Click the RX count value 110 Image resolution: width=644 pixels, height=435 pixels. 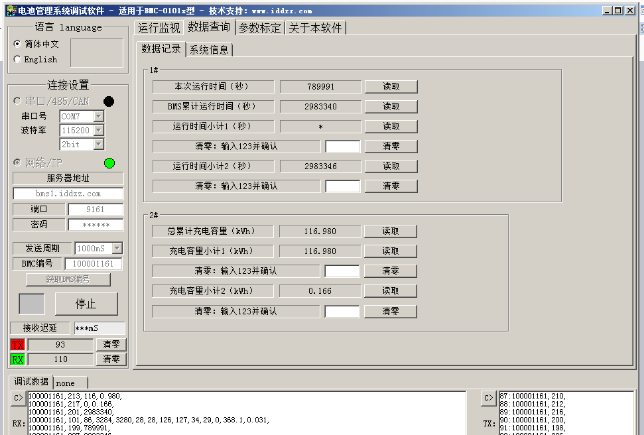[60, 359]
